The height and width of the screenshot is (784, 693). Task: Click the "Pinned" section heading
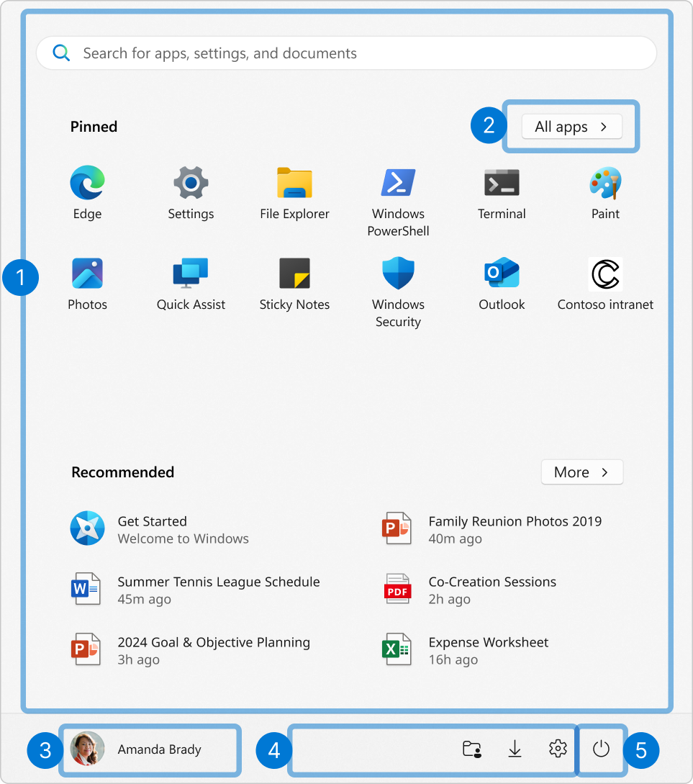(x=94, y=127)
